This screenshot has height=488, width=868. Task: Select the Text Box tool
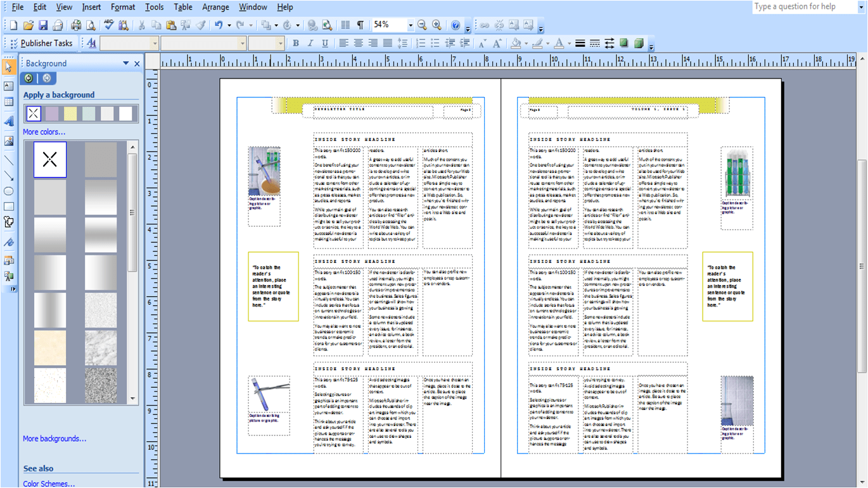(9, 86)
